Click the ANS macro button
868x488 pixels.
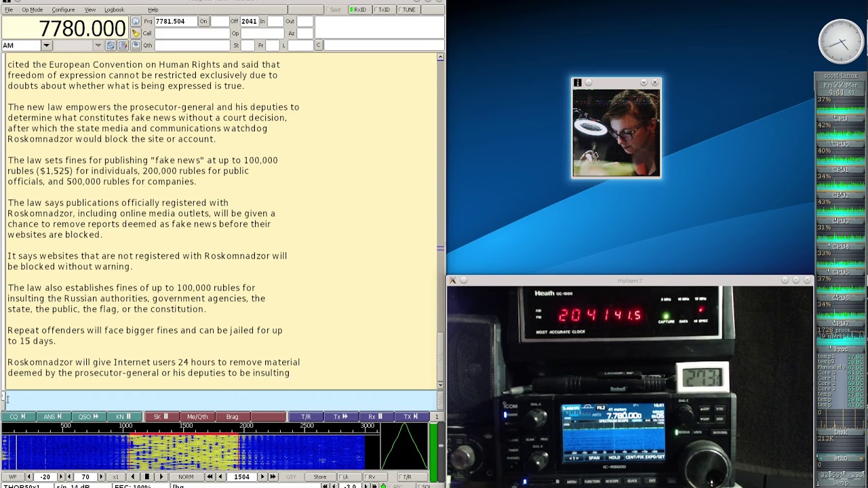[54, 416]
